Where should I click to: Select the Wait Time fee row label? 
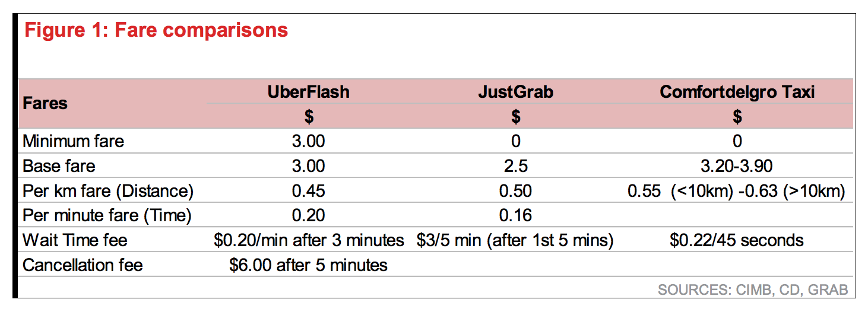(75, 240)
